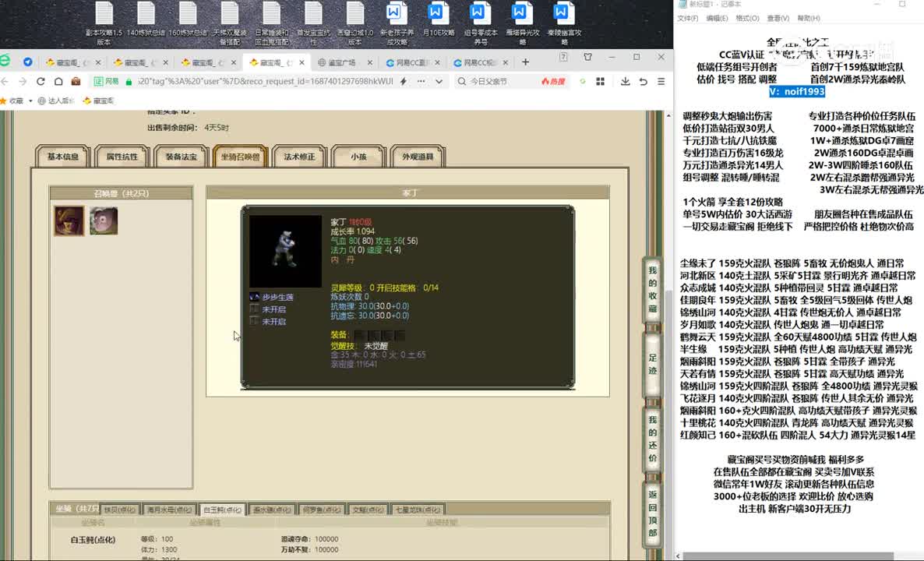Click the 藏宝阁 bookmark shortcut
Screen dimensions: 924x561
click(96, 101)
